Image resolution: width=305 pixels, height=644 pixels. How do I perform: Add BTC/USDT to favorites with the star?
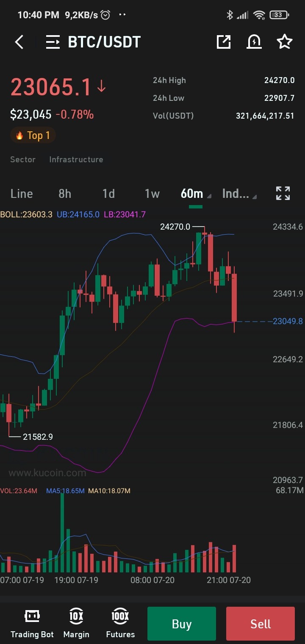pos(285,42)
